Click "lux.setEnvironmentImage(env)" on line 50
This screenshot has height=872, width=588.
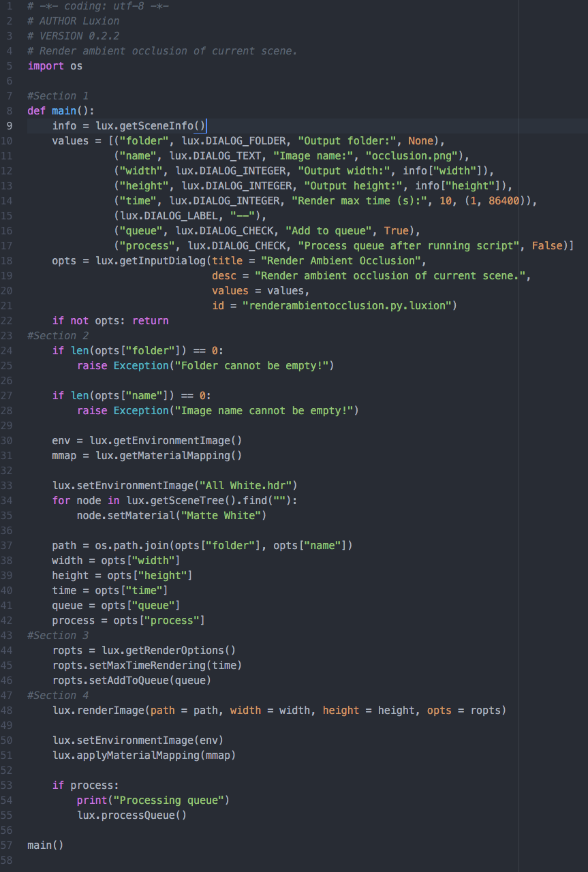point(138,740)
